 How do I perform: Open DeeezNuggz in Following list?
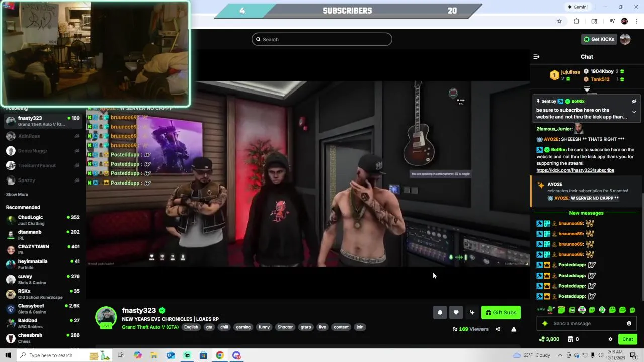43,151
